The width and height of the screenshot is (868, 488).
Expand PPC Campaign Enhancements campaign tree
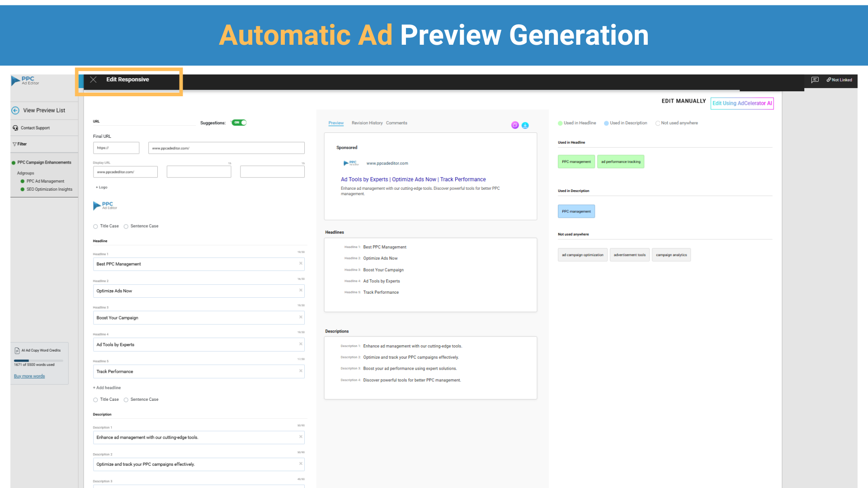(44, 162)
